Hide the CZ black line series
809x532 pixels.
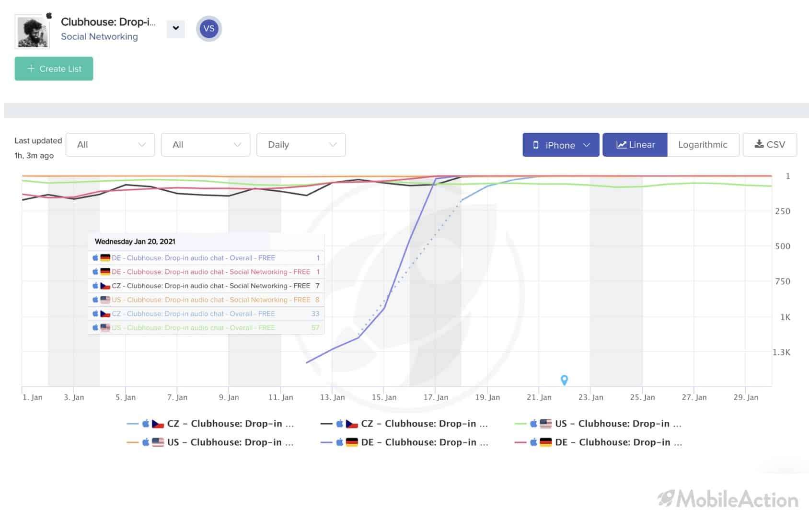(404, 424)
